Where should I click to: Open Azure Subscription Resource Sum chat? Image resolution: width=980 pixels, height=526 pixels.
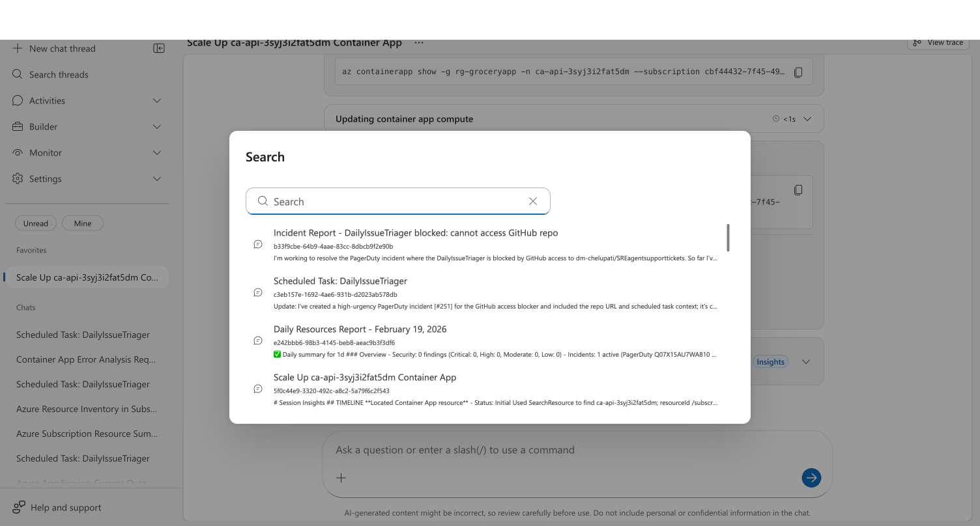click(x=86, y=434)
